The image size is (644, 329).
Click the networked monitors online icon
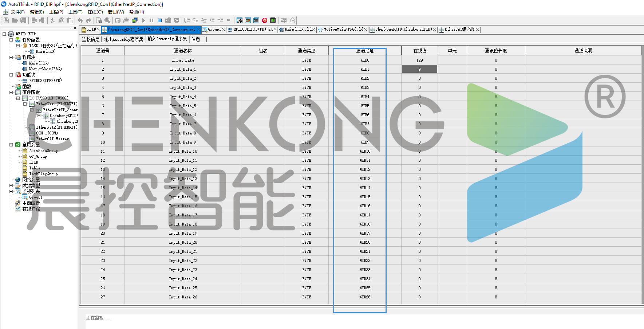[x=135, y=20]
